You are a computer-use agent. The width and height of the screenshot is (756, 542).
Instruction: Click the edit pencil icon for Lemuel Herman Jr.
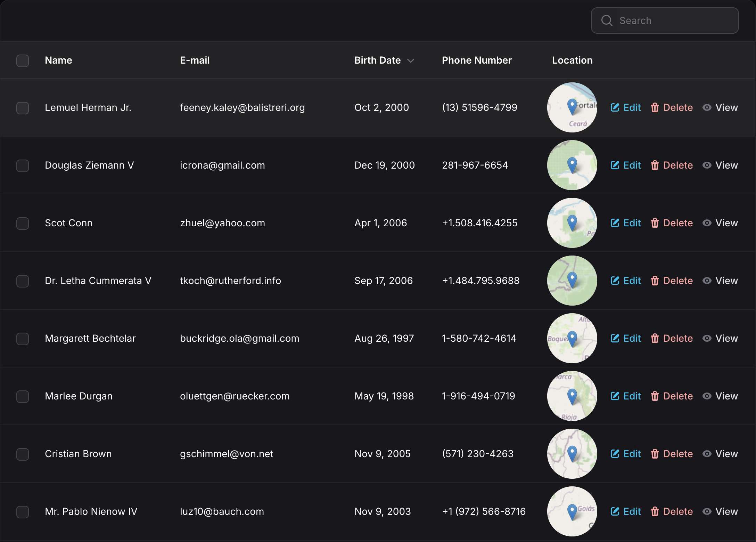coord(615,107)
